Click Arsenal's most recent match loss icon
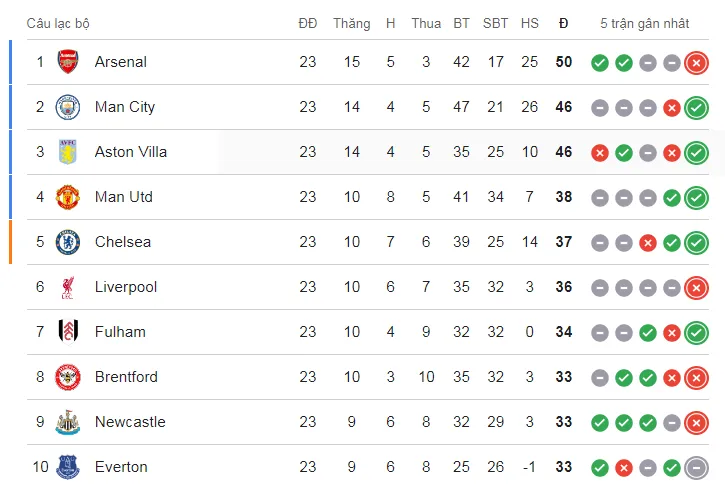725x488 pixels. [x=696, y=62]
